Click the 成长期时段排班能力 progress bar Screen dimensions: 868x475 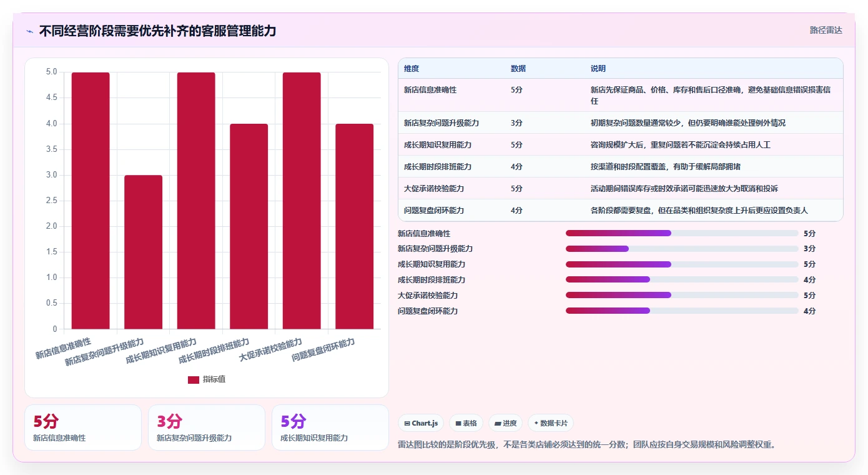[682, 279]
